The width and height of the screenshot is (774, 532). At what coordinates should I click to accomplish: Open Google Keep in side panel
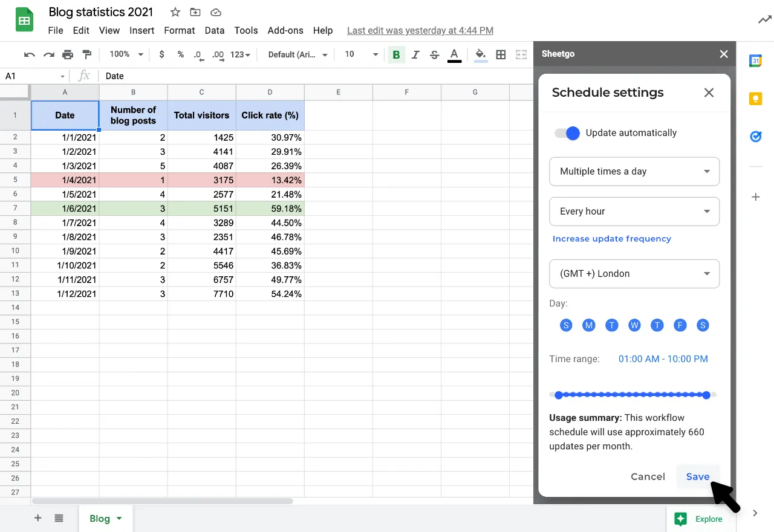pos(755,99)
